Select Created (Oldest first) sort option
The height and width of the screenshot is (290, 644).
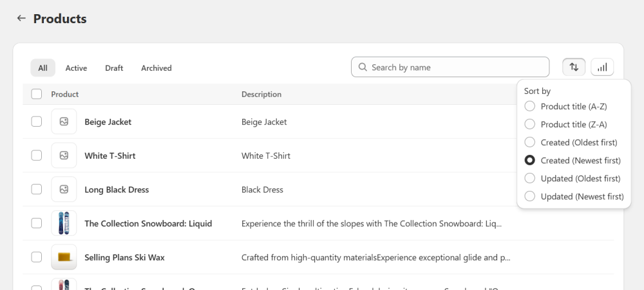[x=571, y=142]
